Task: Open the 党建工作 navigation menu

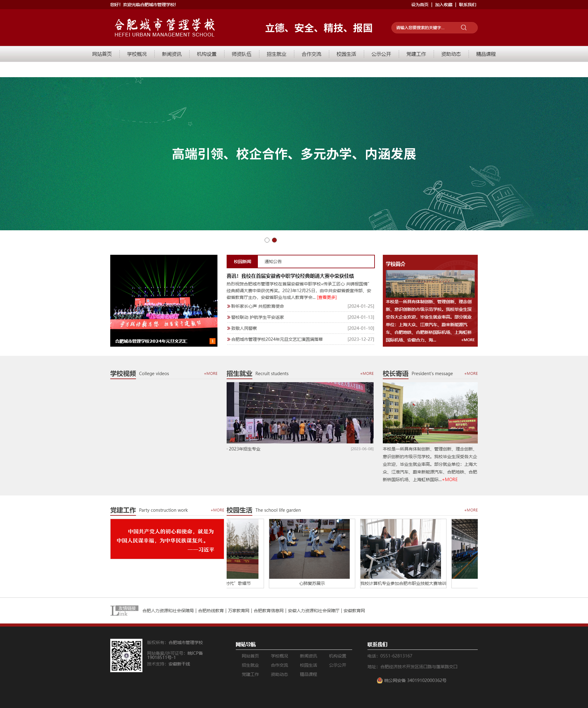Action: 417,54
